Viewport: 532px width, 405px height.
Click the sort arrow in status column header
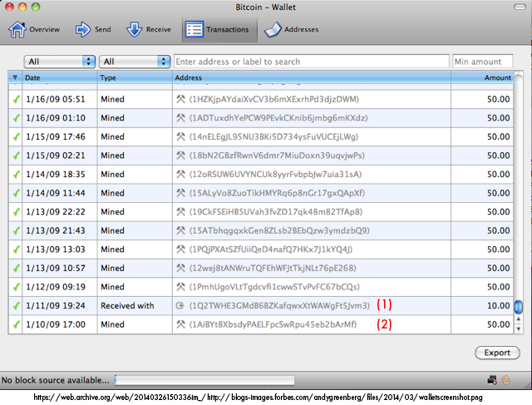[x=14, y=77]
